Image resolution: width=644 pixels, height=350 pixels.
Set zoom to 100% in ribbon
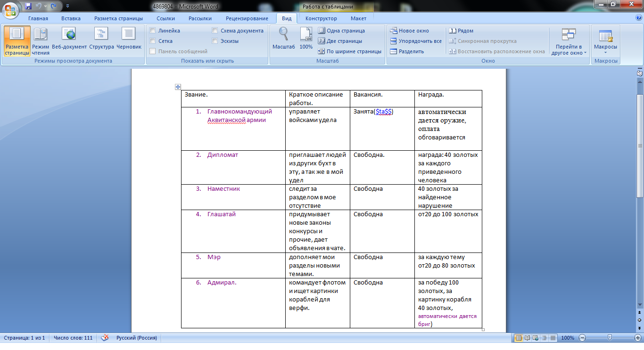306,39
